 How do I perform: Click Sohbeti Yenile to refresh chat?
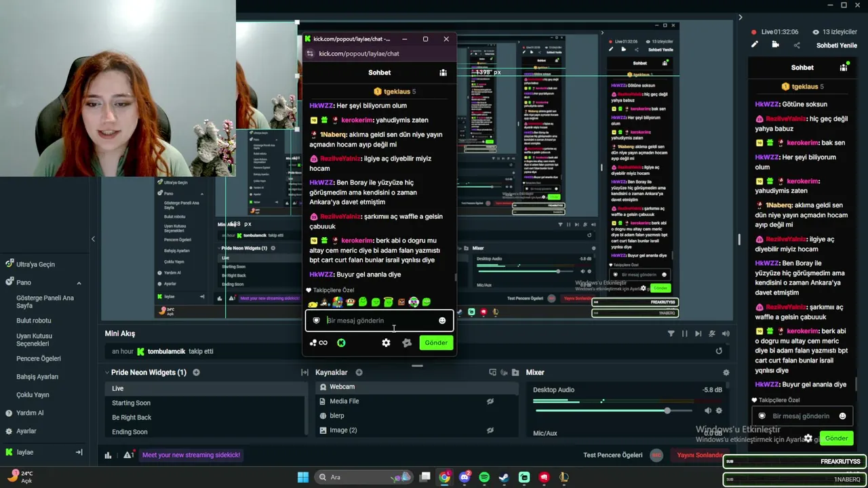pyautogui.click(x=837, y=45)
